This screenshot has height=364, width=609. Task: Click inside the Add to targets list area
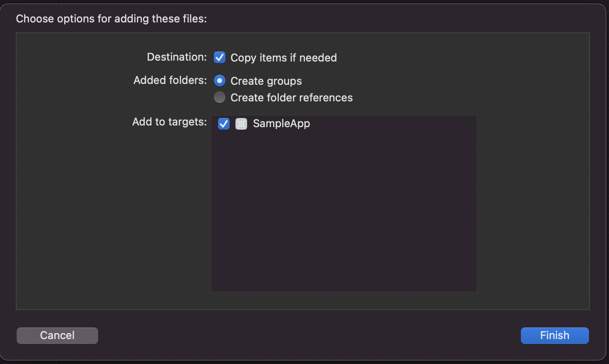[344, 208]
